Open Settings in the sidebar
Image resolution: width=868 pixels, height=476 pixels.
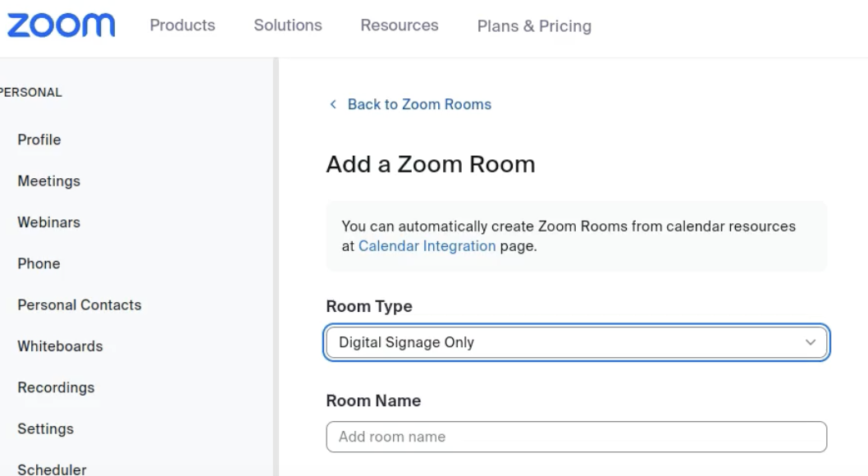click(45, 429)
